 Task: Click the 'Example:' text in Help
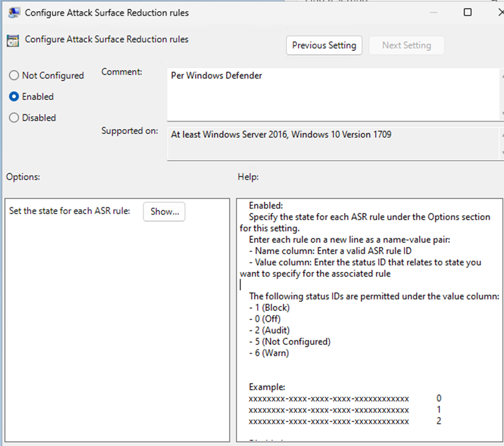(267, 387)
